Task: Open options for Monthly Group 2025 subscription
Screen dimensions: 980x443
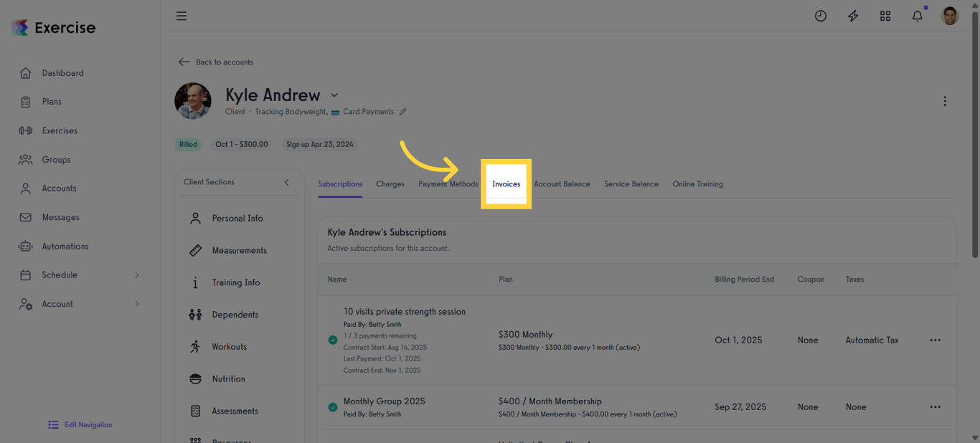Action: tap(935, 407)
